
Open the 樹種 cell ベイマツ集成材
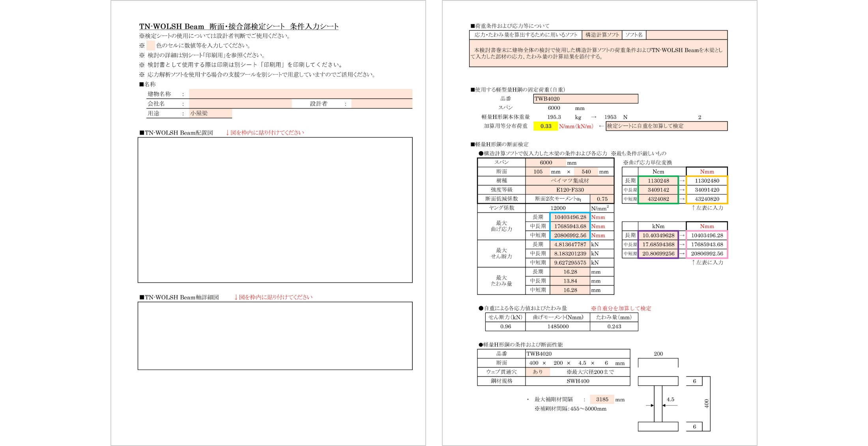point(570,181)
